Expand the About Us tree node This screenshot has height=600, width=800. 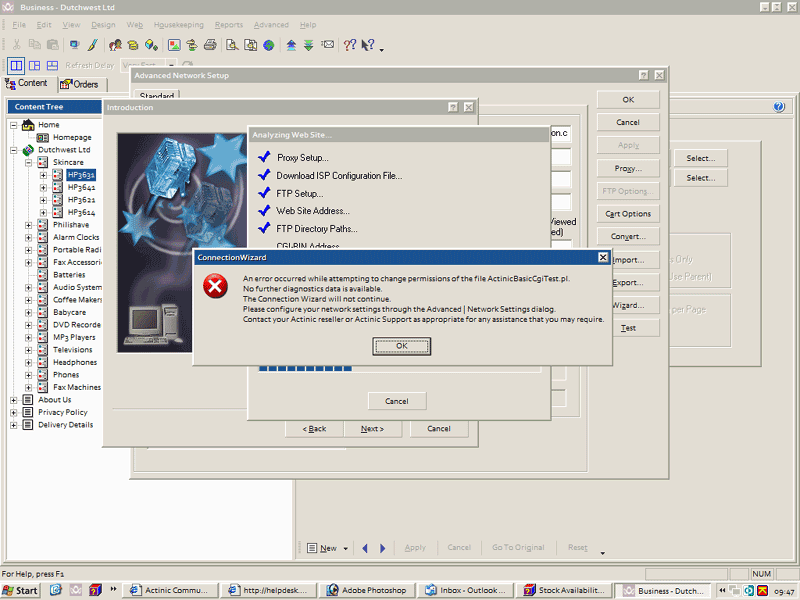point(14,400)
